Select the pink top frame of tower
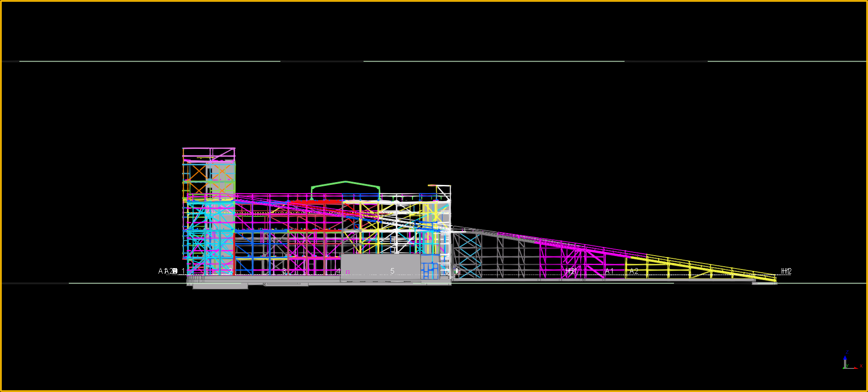The height and width of the screenshot is (392, 868). tap(209, 149)
